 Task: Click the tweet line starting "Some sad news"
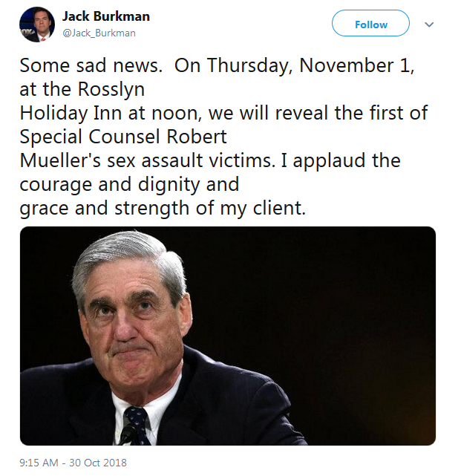[217, 66]
